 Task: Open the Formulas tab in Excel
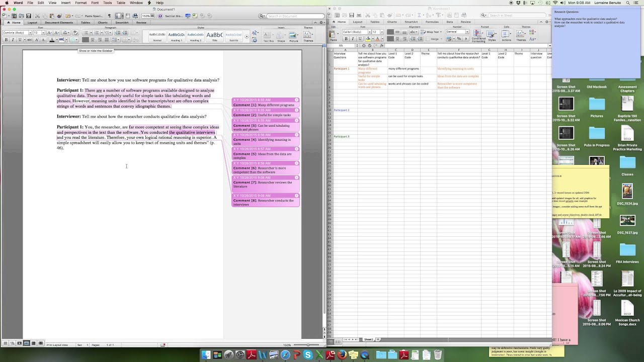(x=432, y=22)
